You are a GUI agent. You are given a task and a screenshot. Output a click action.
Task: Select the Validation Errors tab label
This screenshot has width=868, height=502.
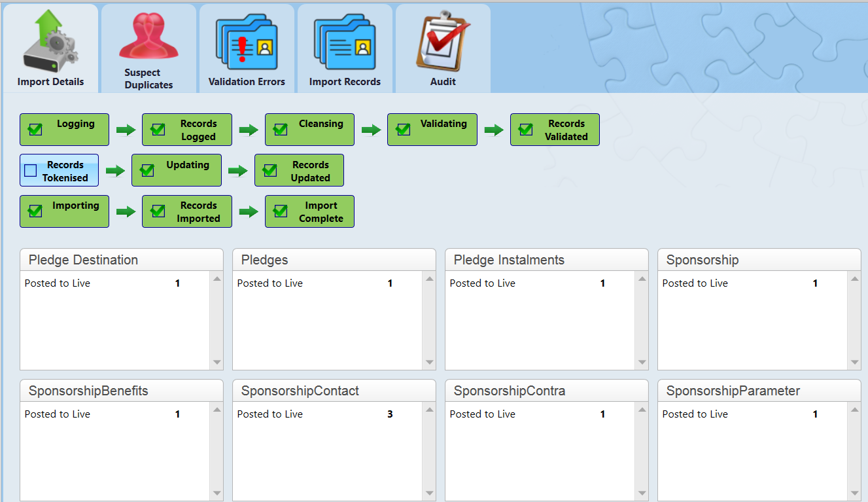click(247, 82)
